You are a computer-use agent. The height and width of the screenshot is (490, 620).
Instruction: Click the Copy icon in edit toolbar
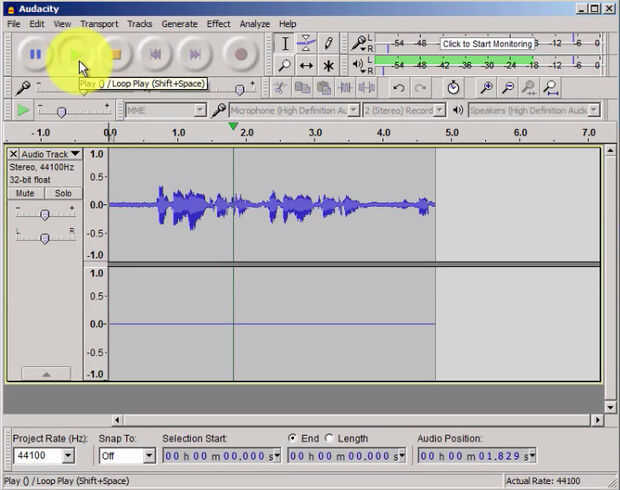point(302,88)
